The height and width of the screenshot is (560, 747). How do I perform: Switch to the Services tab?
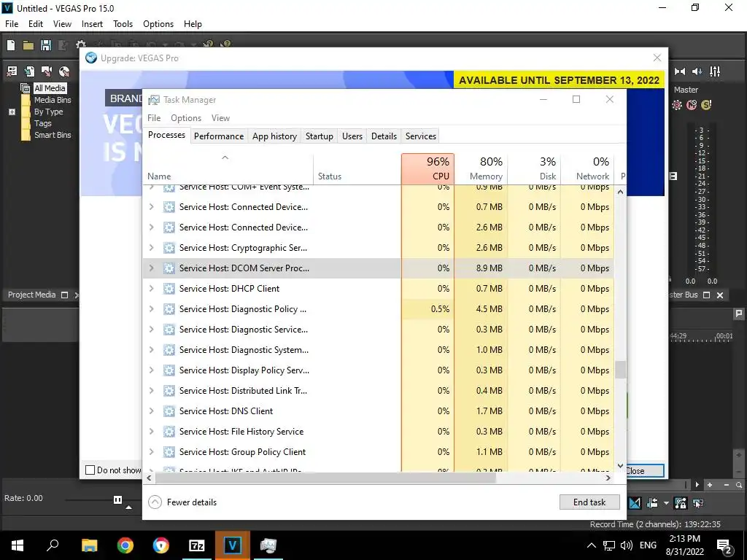[421, 136]
